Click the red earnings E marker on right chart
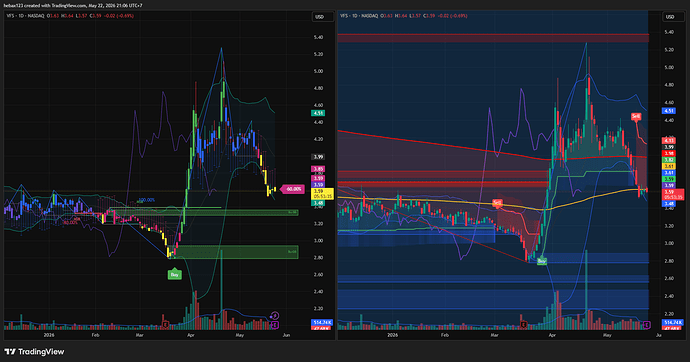 point(524,325)
